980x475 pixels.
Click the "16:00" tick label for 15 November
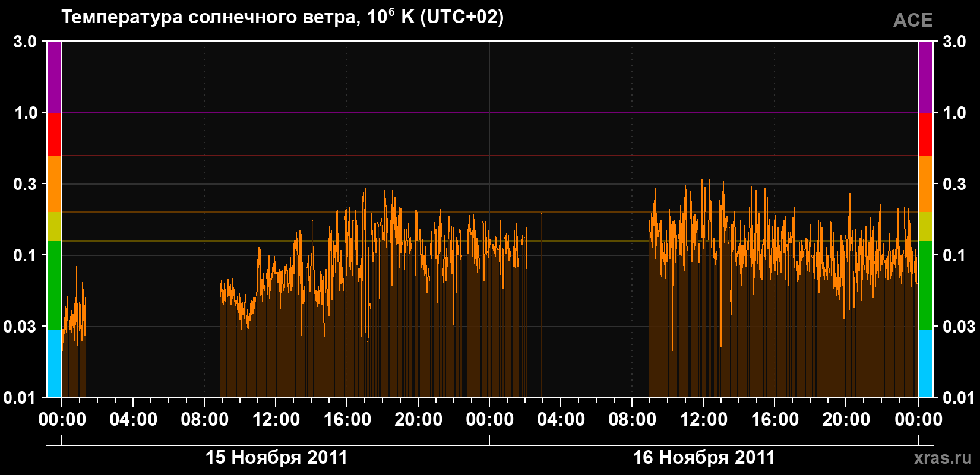[x=347, y=420]
